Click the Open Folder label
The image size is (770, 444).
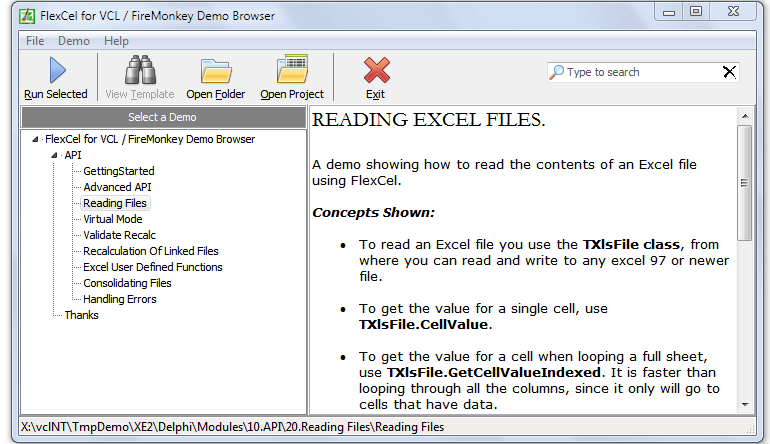pos(216,94)
